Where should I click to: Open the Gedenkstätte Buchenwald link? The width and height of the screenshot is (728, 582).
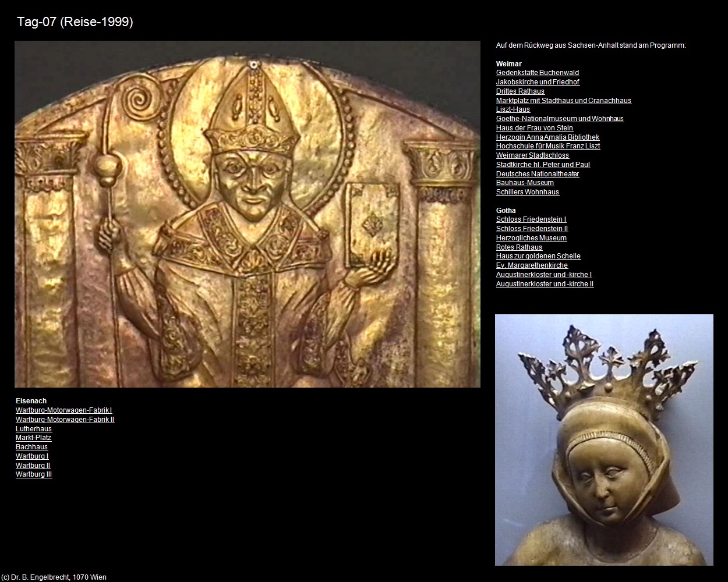coord(538,73)
